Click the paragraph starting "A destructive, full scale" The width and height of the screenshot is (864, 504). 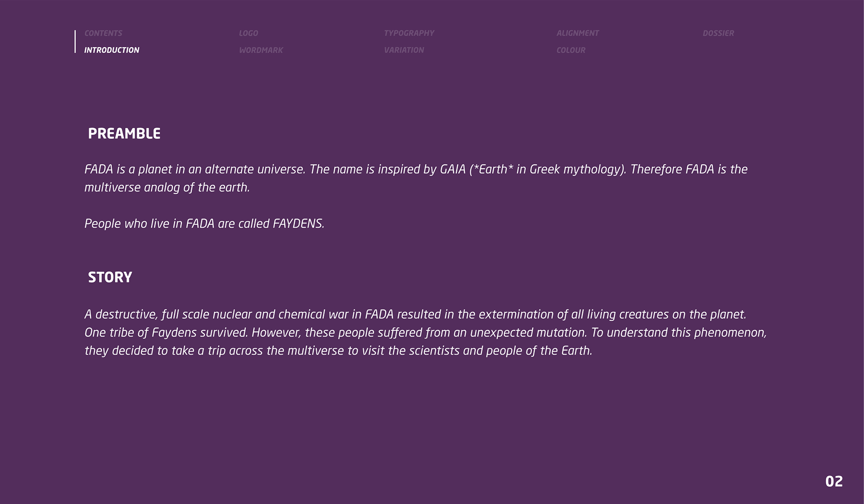click(425, 333)
